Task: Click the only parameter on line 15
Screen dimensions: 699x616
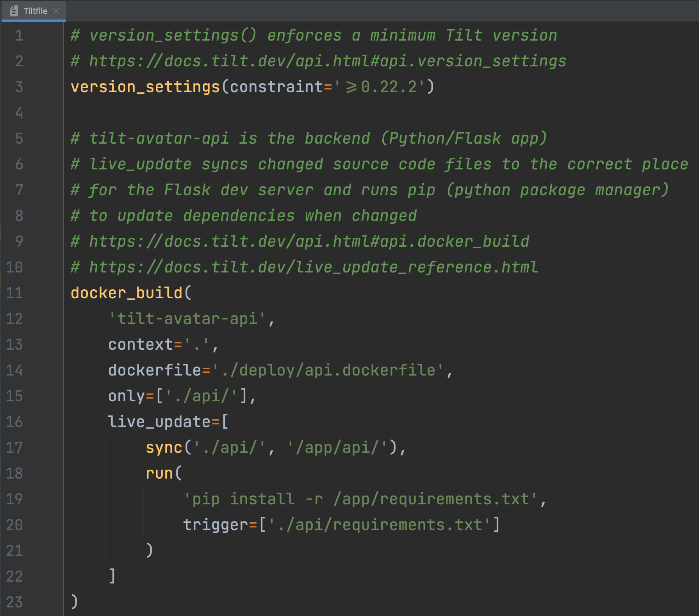Action: pyautogui.click(x=127, y=396)
